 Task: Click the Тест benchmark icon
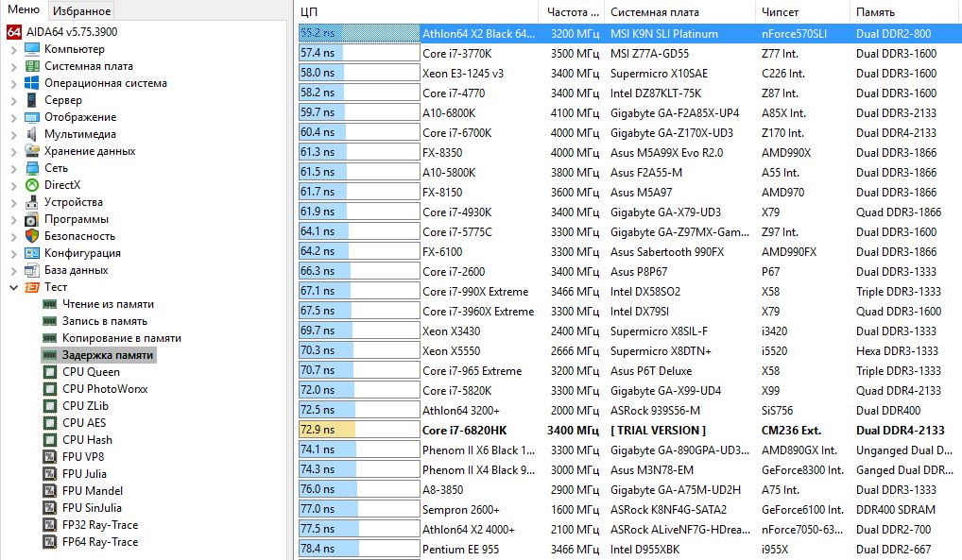(x=32, y=287)
